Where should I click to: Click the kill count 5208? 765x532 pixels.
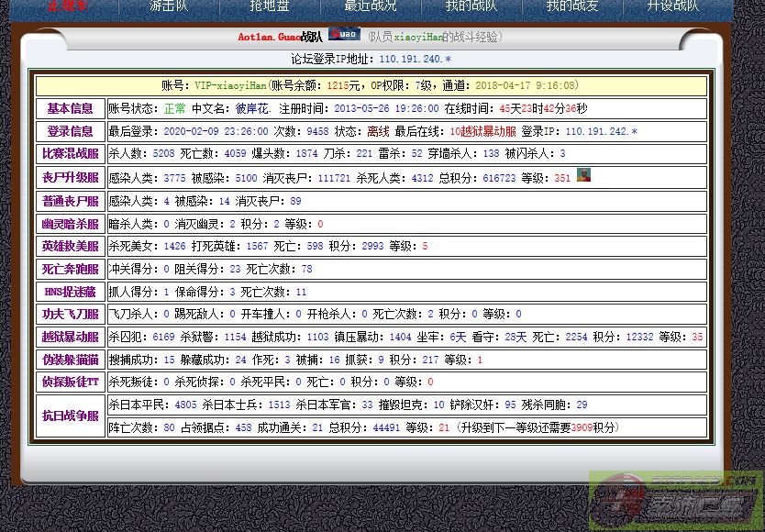point(163,154)
